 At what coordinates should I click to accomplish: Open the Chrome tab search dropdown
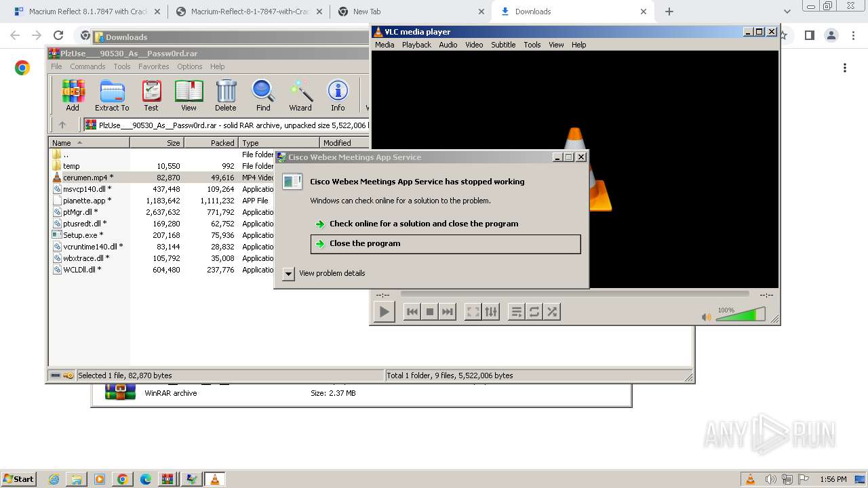click(x=787, y=12)
